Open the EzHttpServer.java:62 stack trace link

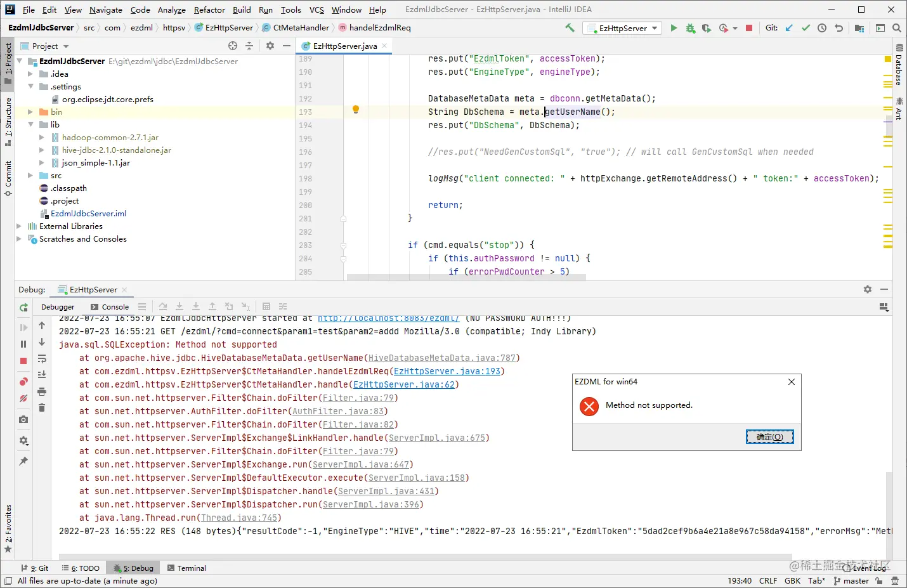click(404, 385)
